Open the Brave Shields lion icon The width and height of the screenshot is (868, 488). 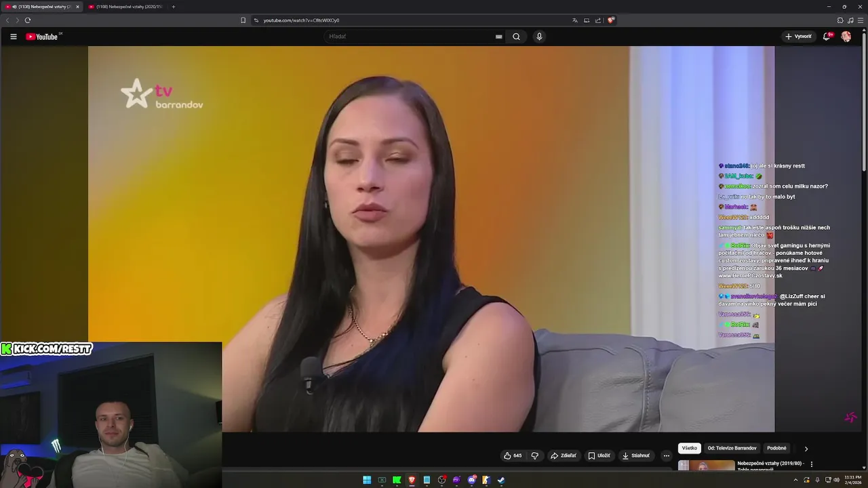click(x=610, y=20)
